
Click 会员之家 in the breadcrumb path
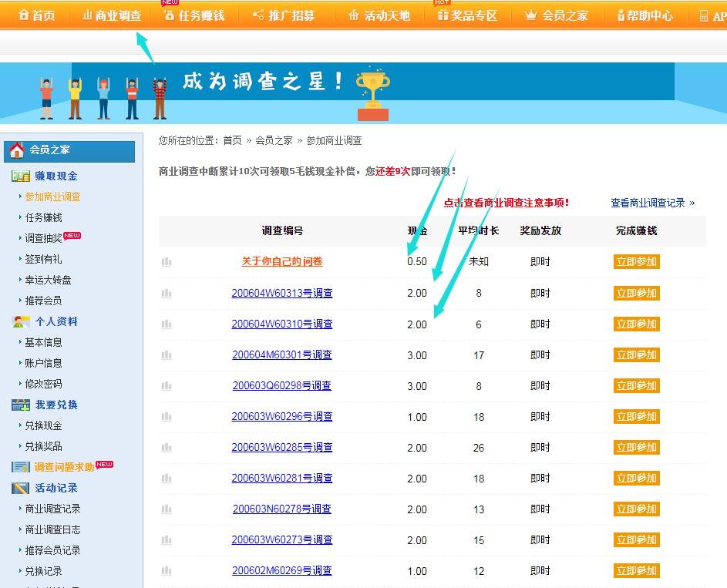[274, 140]
